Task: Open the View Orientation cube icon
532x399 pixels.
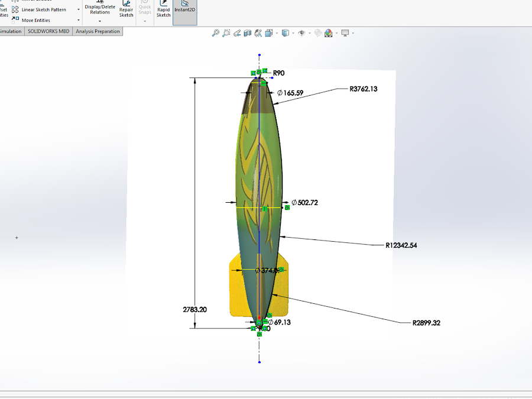Action: (x=269, y=33)
